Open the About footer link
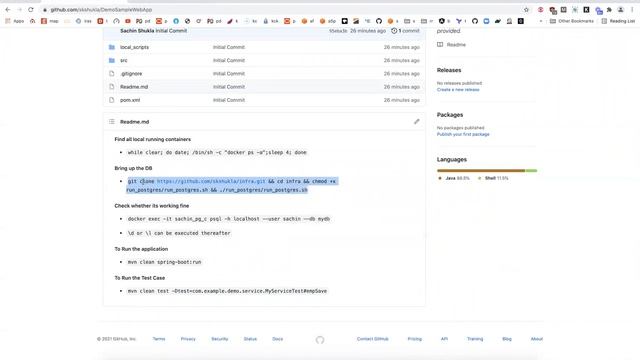This screenshot has width=640, height=360. pyautogui.click(x=537, y=339)
